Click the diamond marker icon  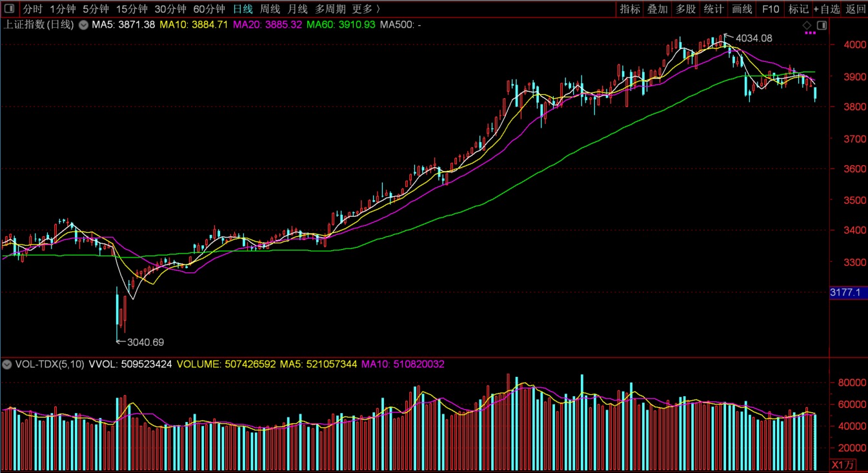coord(807,25)
